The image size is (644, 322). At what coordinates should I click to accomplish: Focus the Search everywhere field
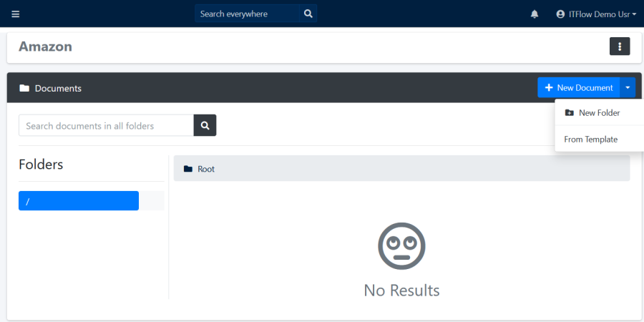click(x=247, y=14)
